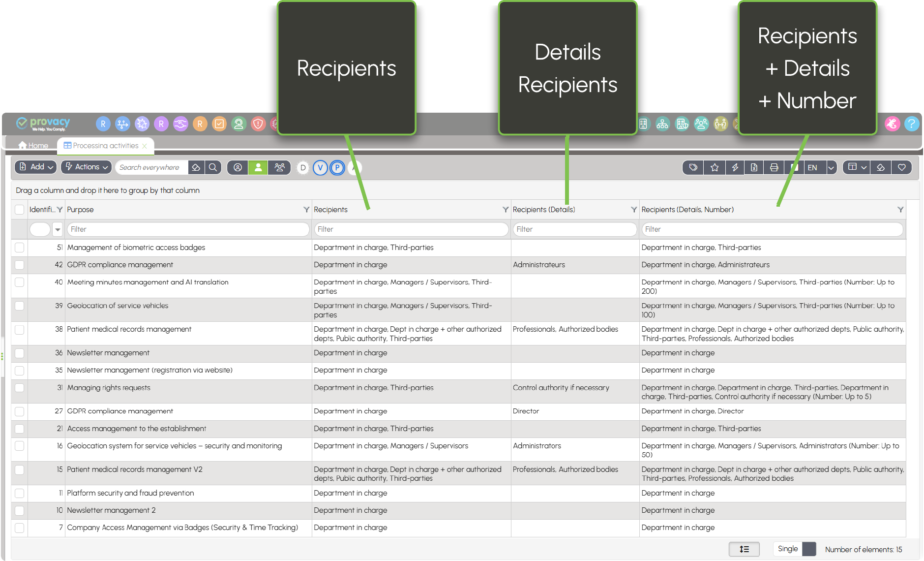
Task: Toggle the row height button
Action: coord(744,549)
